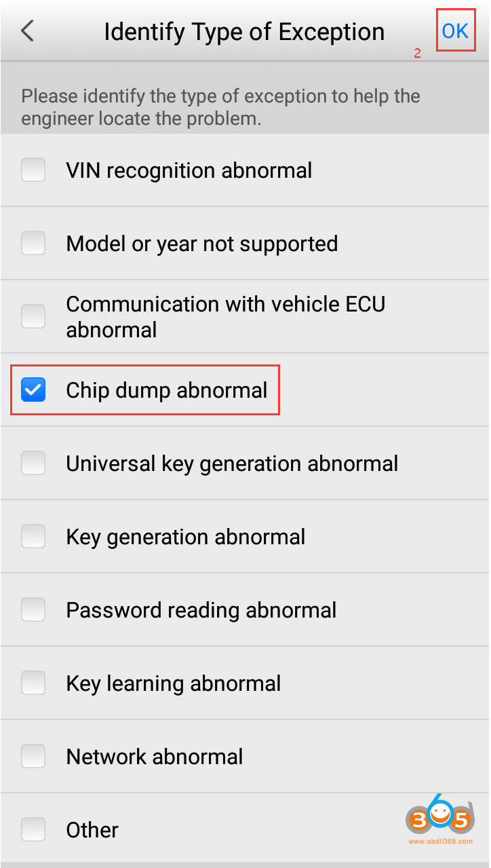The height and width of the screenshot is (868, 491).
Task: Select Universal key generation abnormal checkbox
Action: [x=33, y=464]
